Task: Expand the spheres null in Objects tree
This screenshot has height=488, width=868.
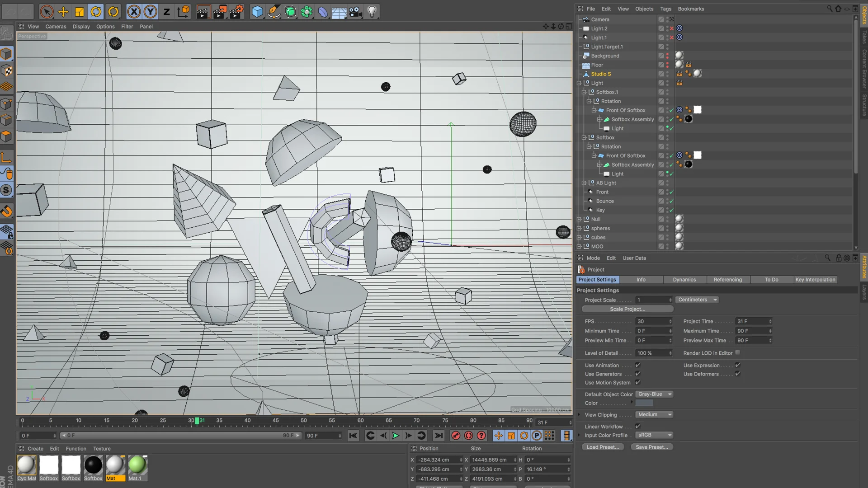Action: 579,228
